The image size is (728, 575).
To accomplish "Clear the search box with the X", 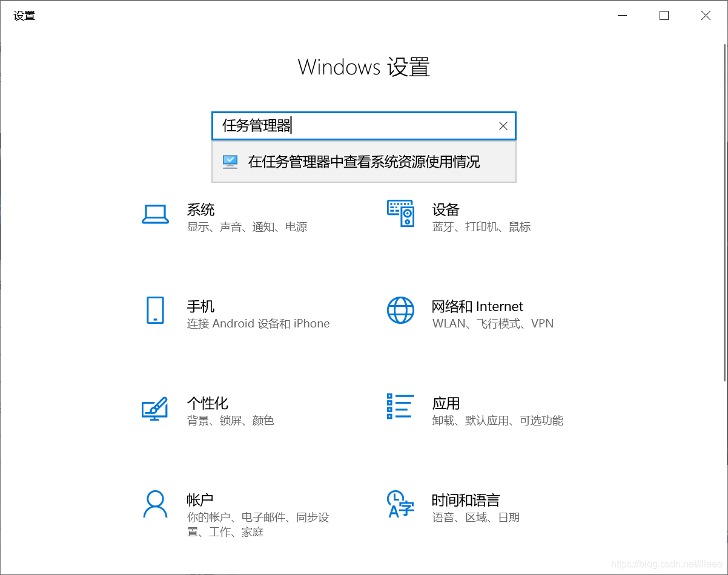I will 503,126.
